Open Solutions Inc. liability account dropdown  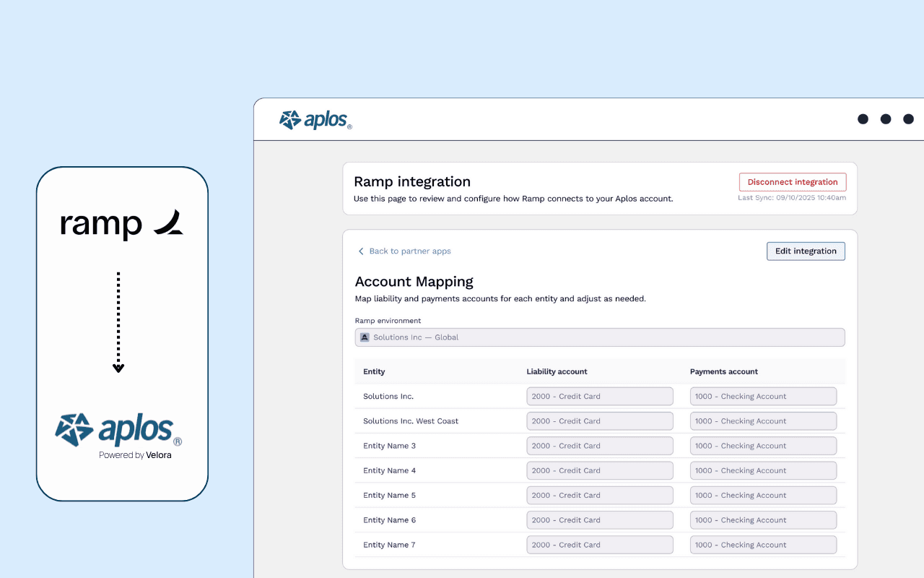(x=599, y=397)
